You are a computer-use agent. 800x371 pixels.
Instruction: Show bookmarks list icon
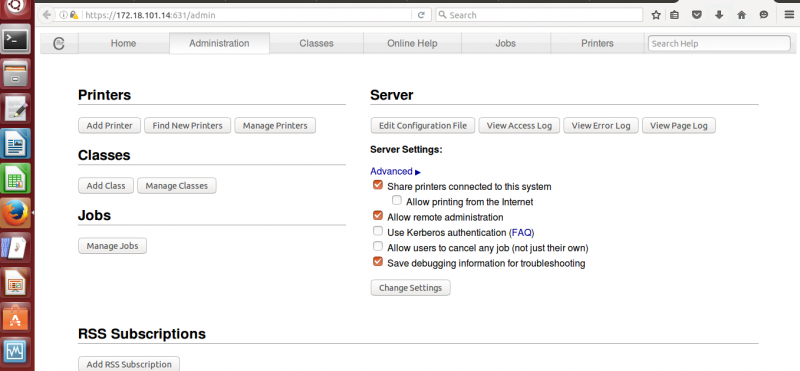(674, 15)
